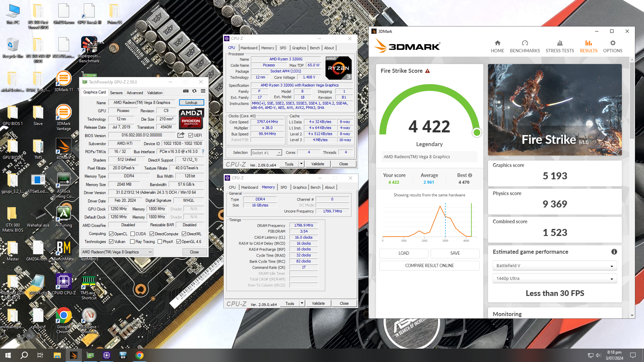
Task: Toggle the PhysX checkbox
Action: coord(160,242)
